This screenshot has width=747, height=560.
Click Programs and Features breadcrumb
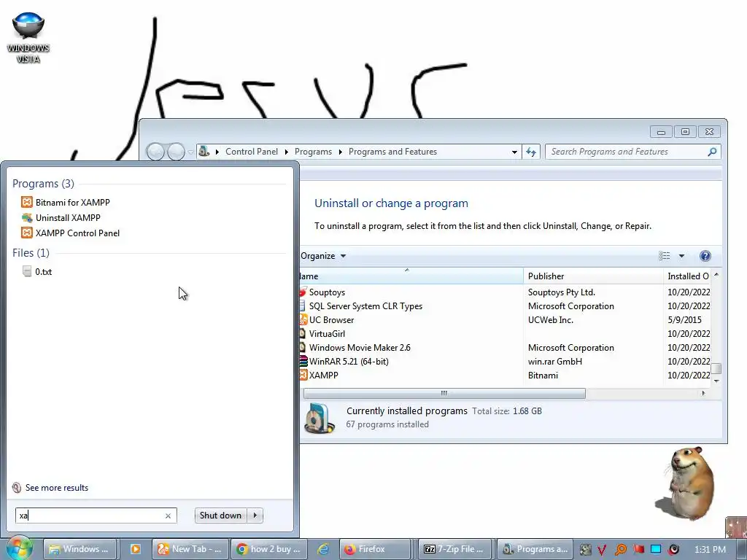pos(392,152)
